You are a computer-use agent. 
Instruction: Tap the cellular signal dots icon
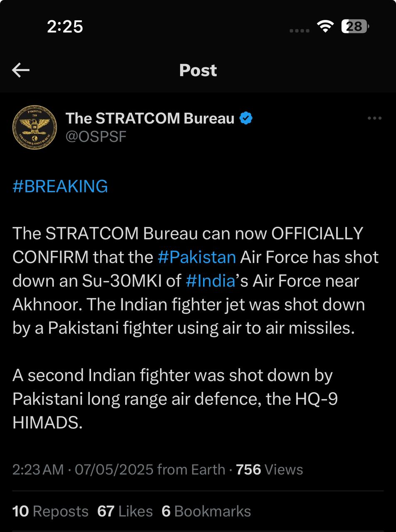click(x=299, y=30)
